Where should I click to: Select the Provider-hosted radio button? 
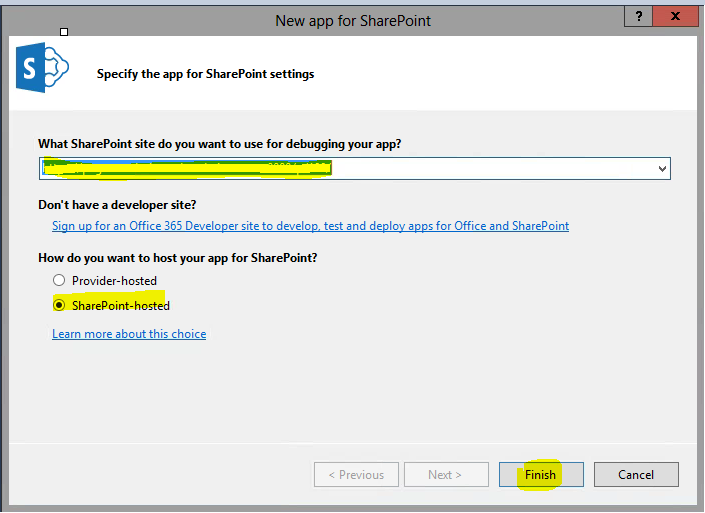point(59,281)
